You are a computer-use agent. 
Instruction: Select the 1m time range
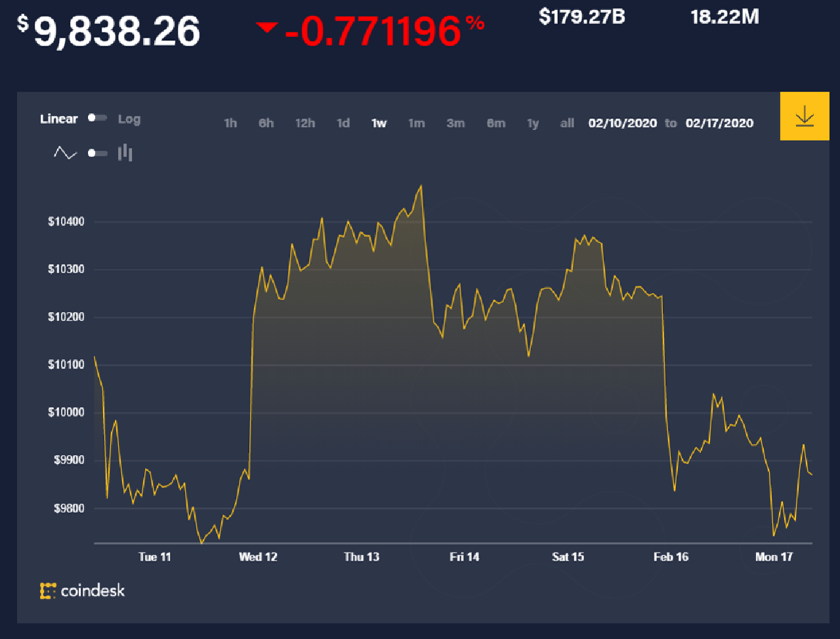click(x=417, y=123)
